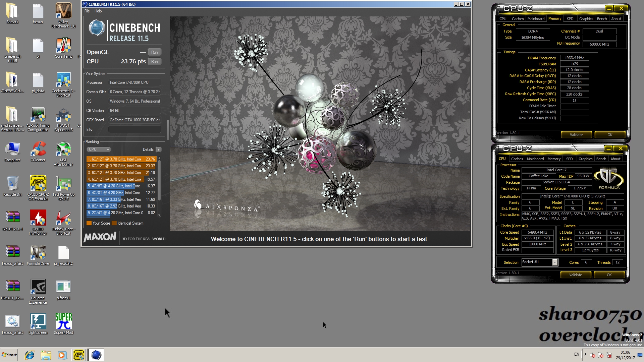Open Internet Explorer in the taskbar
644x362 pixels.
(30, 355)
